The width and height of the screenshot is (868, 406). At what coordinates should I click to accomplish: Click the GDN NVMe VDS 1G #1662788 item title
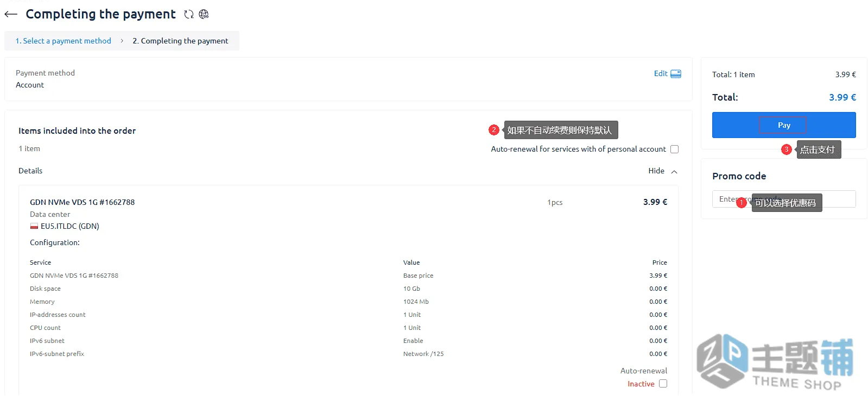coord(82,202)
